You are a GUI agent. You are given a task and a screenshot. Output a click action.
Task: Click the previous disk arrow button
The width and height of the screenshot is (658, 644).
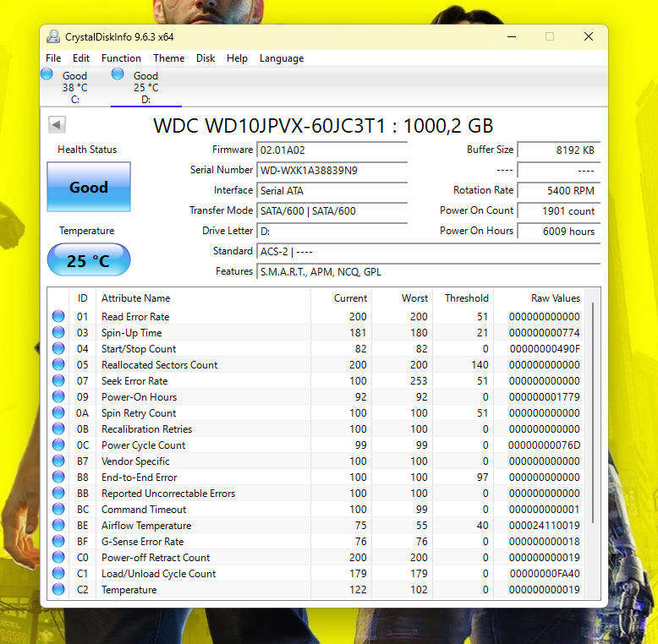tap(57, 125)
